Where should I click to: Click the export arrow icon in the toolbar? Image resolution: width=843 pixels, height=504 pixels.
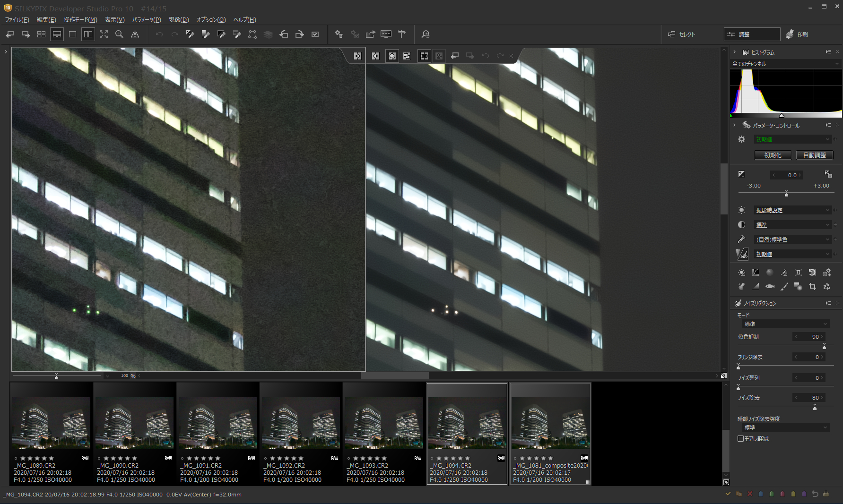(370, 34)
